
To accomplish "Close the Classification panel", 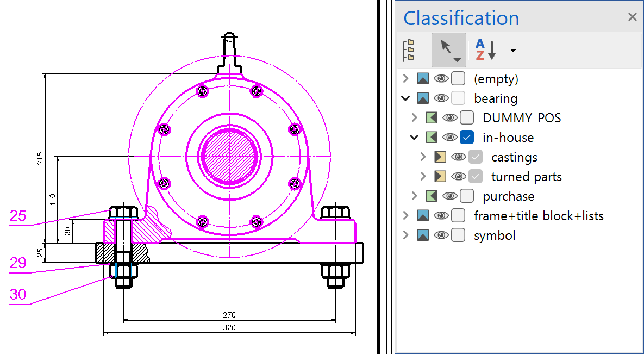I will point(632,17).
